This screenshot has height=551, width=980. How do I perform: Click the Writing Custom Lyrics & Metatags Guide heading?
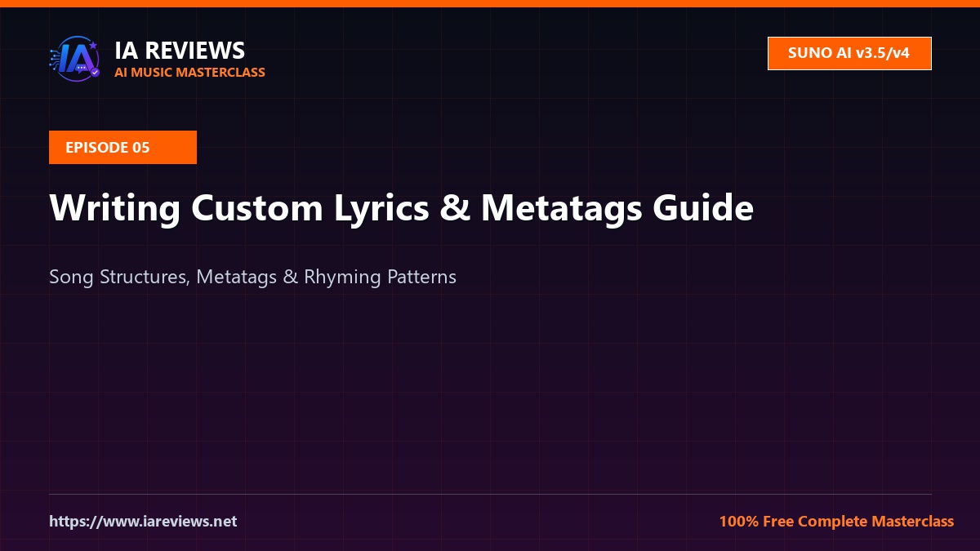(x=401, y=208)
